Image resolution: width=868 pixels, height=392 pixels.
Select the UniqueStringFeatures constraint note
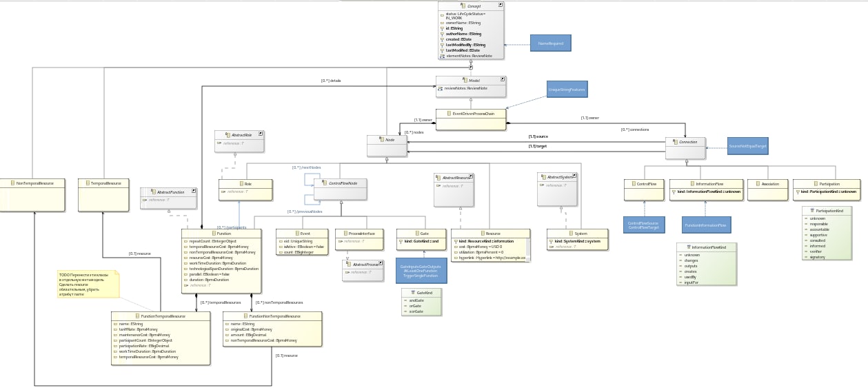click(x=567, y=90)
